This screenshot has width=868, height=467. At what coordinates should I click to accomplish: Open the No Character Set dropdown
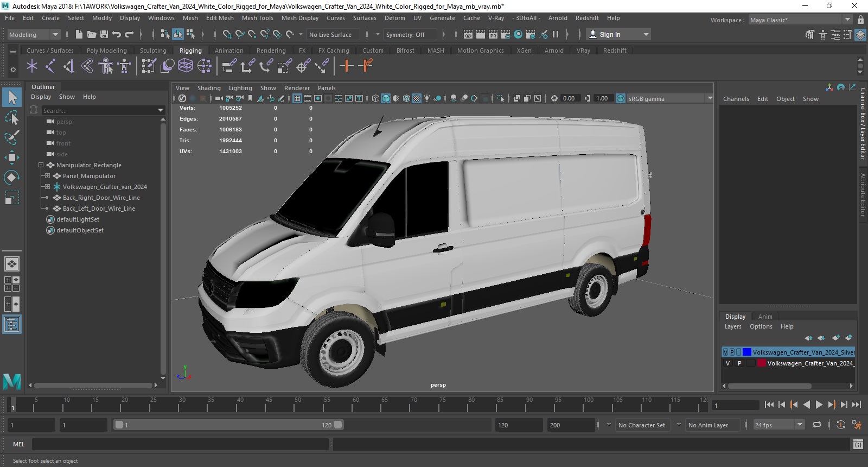coord(643,425)
